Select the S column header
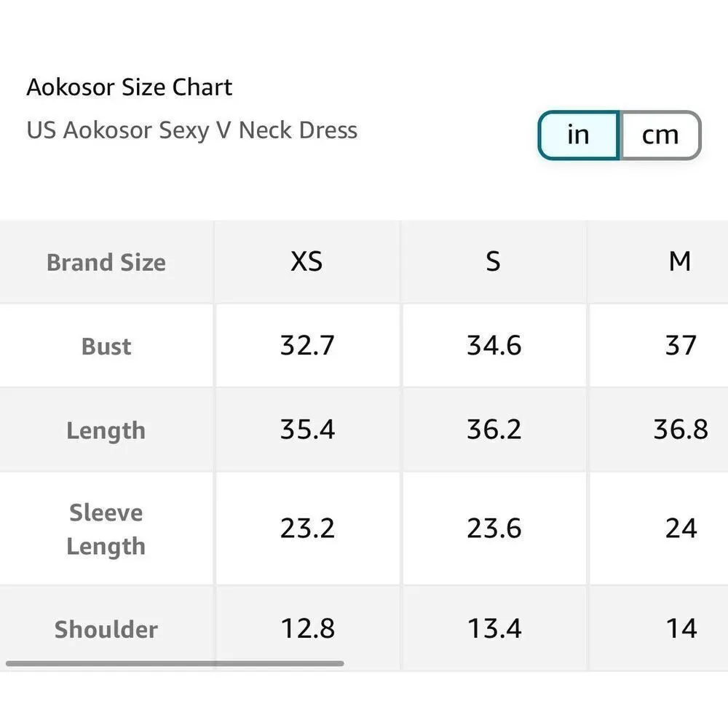Image resolution: width=728 pixels, height=728 pixels. pos(493,261)
